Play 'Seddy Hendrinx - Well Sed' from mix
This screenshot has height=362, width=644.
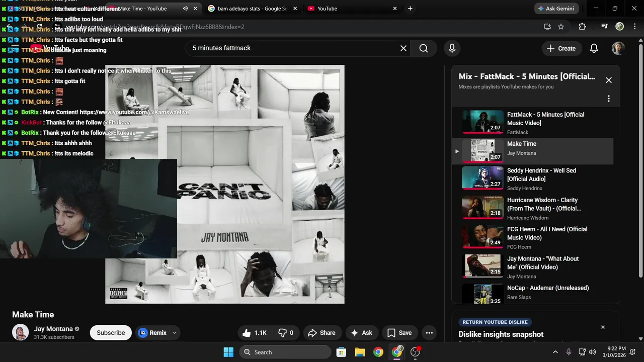532,178
